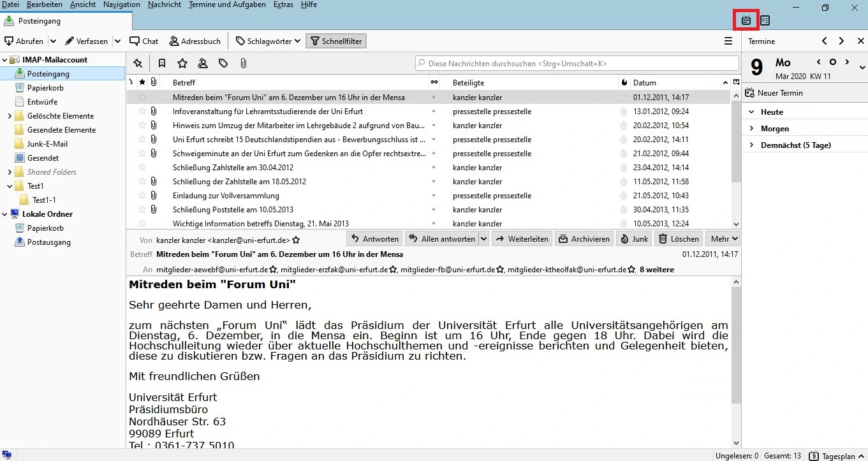This screenshot has width=868, height=461.
Task: Filter starred messages in quick filter bar
Action: point(182,63)
